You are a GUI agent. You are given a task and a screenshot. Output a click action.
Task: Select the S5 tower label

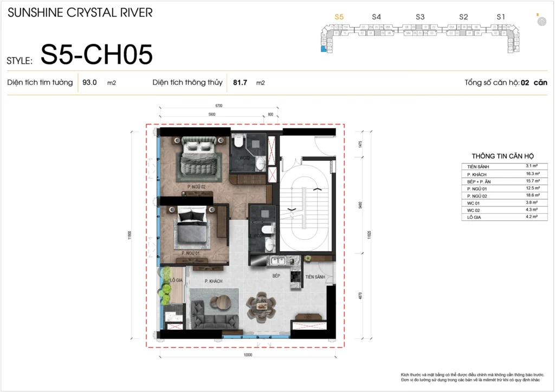coord(339,17)
